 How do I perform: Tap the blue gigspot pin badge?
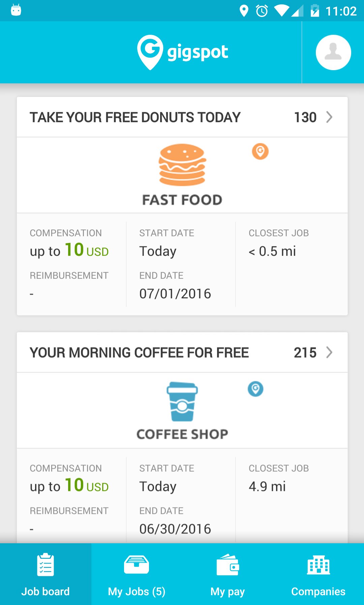(x=255, y=389)
